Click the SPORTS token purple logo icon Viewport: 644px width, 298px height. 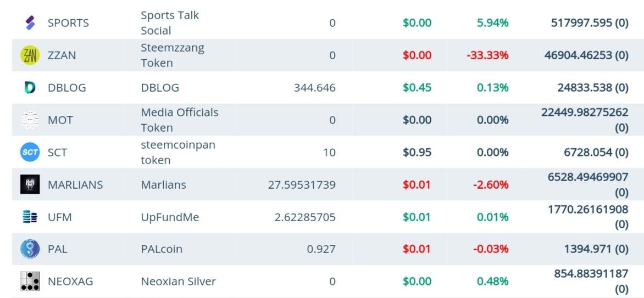[30, 23]
